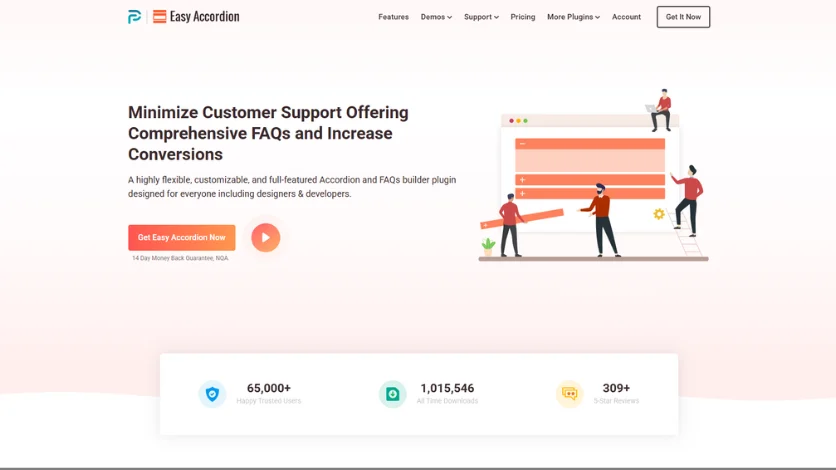
Task: Click the yellow reviews chat icon
Action: click(569, 394)
